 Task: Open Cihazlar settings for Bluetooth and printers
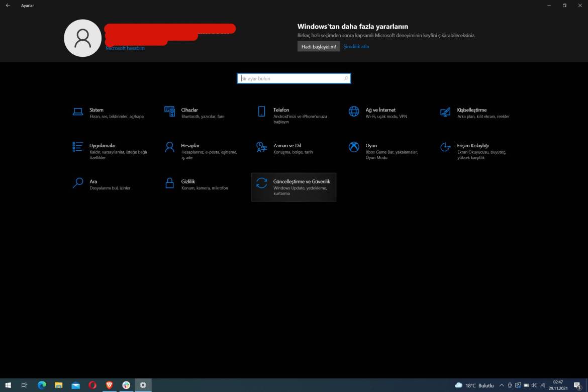coord(190,113)
